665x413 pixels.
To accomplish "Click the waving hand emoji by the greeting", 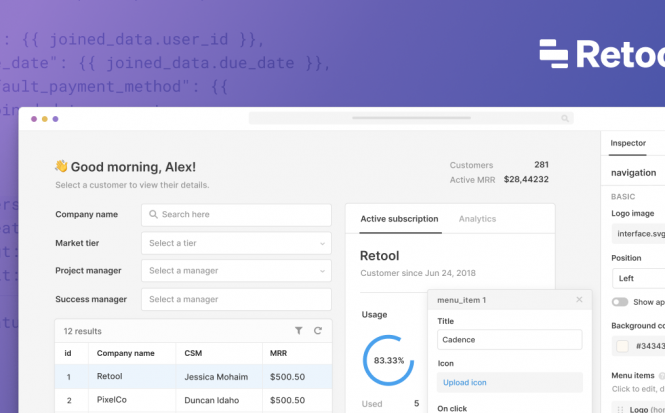I will click(61, 166).
